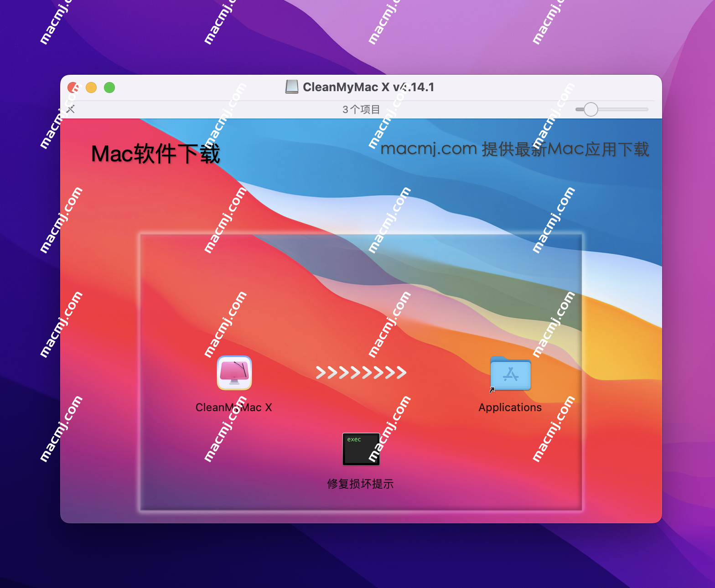Open the Applications folder shortcut
Image resolution: width=715 pixels, height=588 pixels.
tap(510, 374)
